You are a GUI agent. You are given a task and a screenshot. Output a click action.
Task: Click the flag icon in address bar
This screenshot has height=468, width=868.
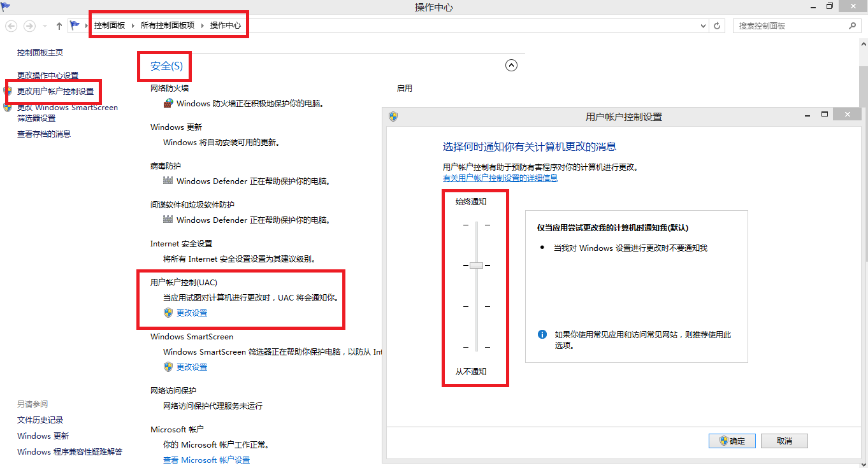click(75, 25)
